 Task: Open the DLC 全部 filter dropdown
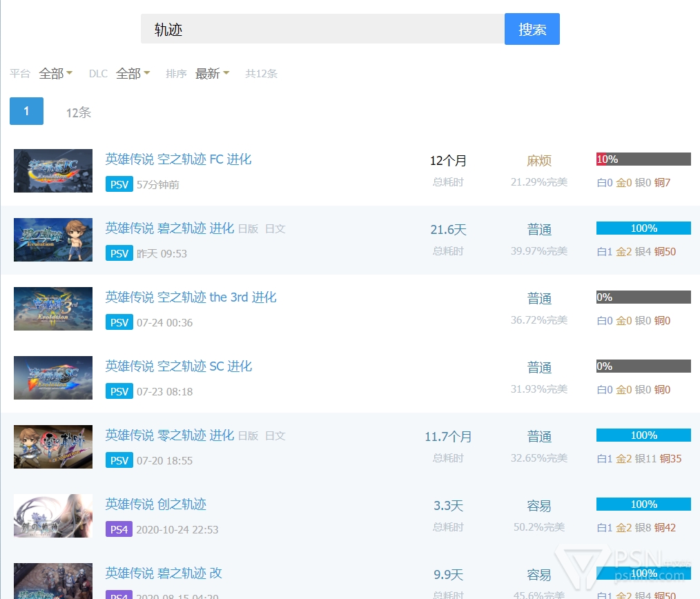133,73
